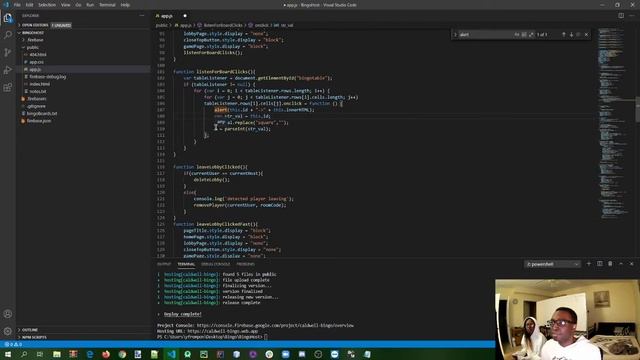Open the View menu
The height and width of the screenshot is (360, 640).
click(65, 5)
